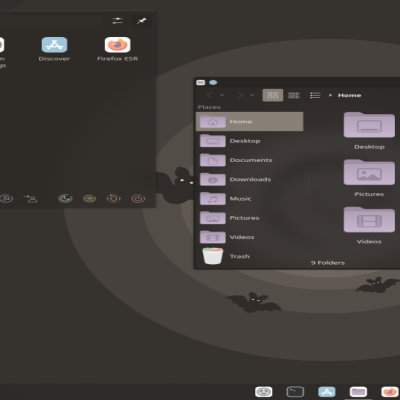
Task: Select Videos in the Places panel
Action: 250,237
